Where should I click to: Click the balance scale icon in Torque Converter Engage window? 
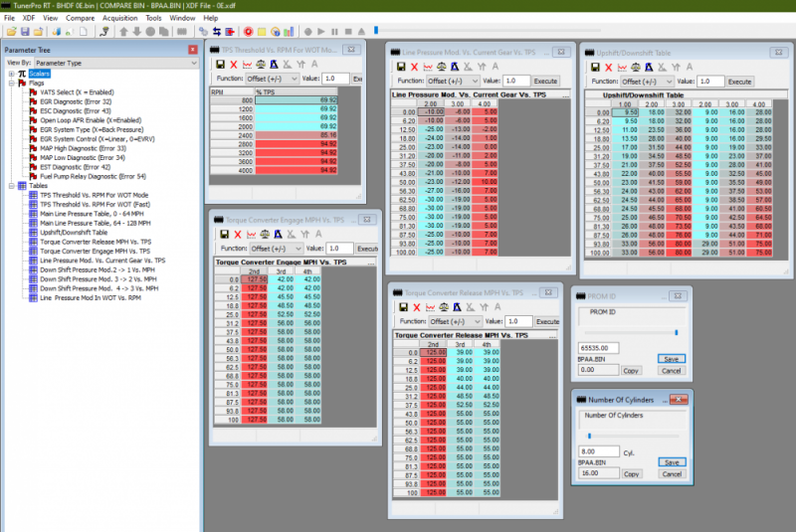tap(267, 233)
